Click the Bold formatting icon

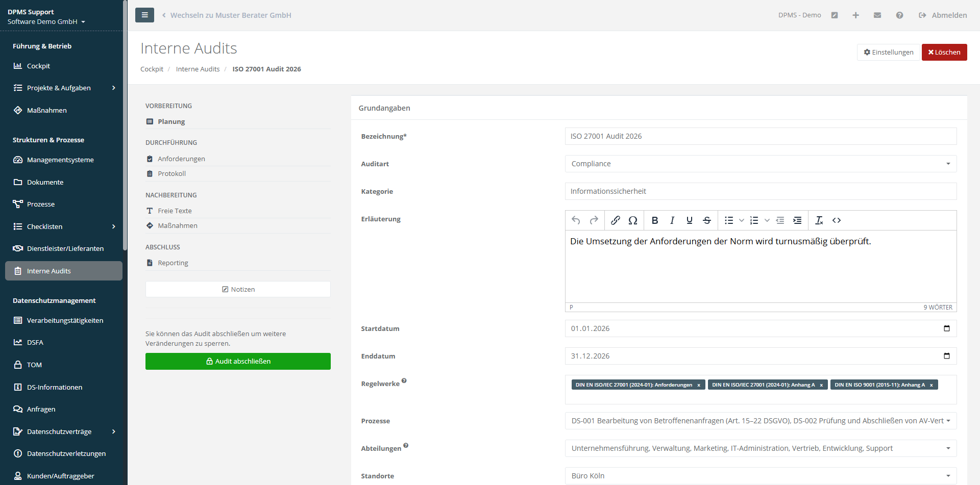(x=655, y=220)
